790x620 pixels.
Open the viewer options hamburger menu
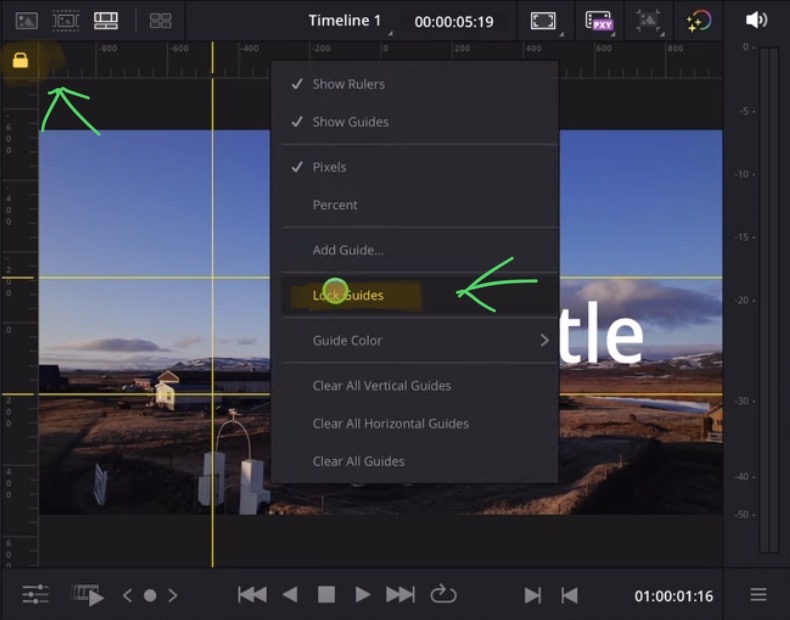[x=759, y=595]
